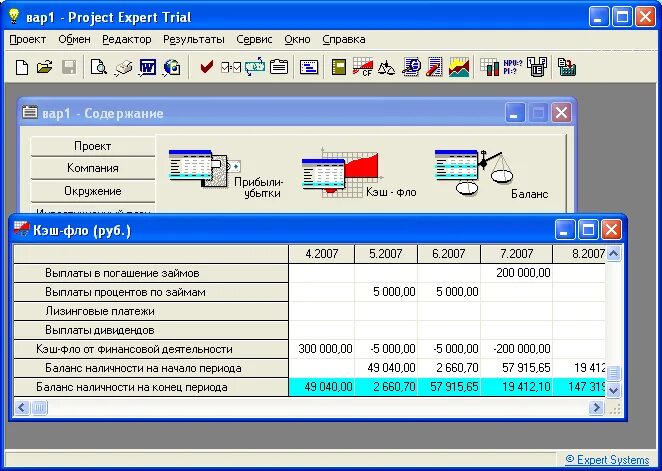Open the Gantt calendar plan icon
Viewport: 662px width, 471px height.
[309, 67]
